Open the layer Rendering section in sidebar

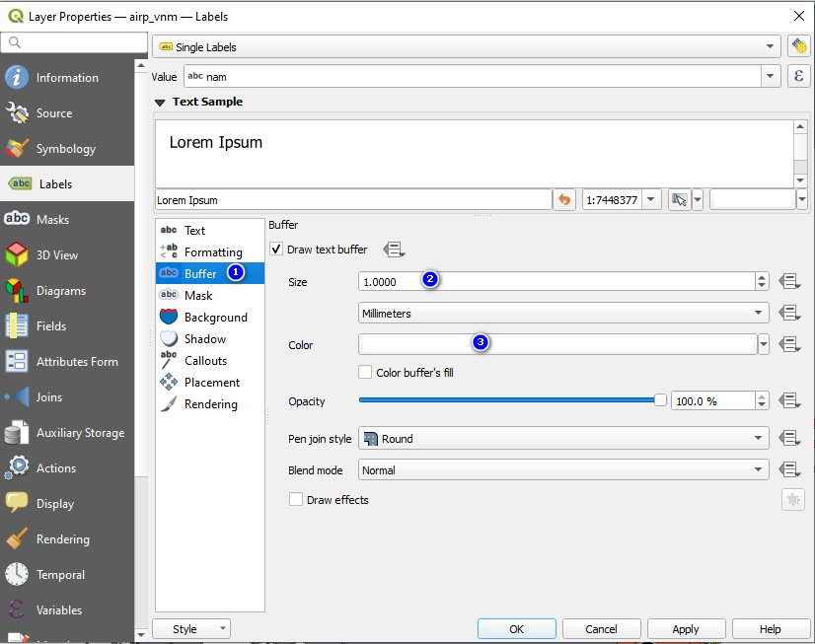coord(67,539)
